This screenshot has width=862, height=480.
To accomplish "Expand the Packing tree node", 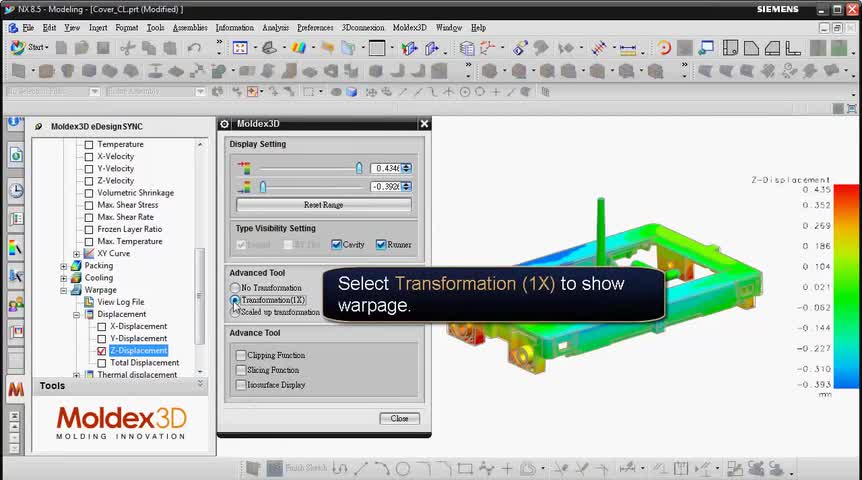I will [64, 266].
